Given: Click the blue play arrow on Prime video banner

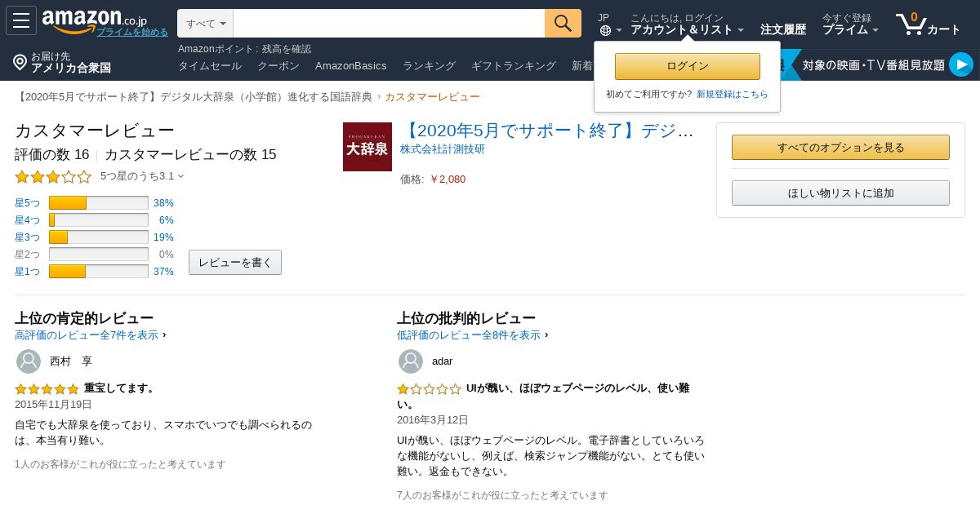Looking at the screenshot, I should coord(960,64).
